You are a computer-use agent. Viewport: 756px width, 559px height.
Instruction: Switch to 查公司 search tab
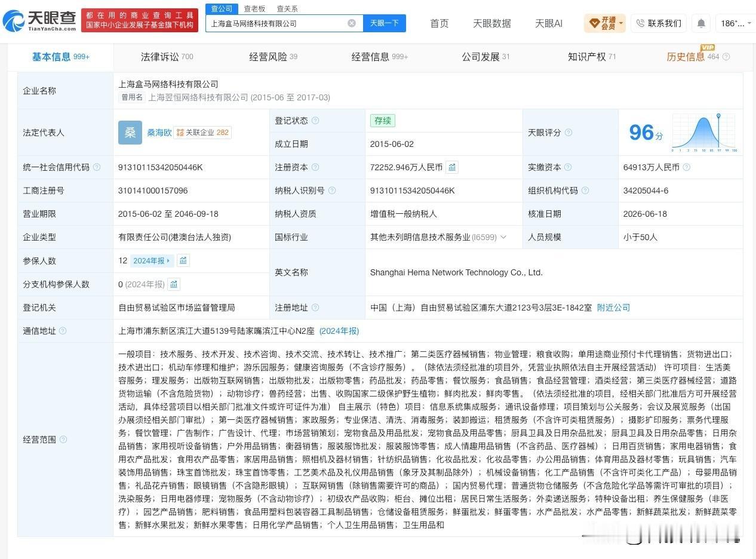tap(222, 8)
